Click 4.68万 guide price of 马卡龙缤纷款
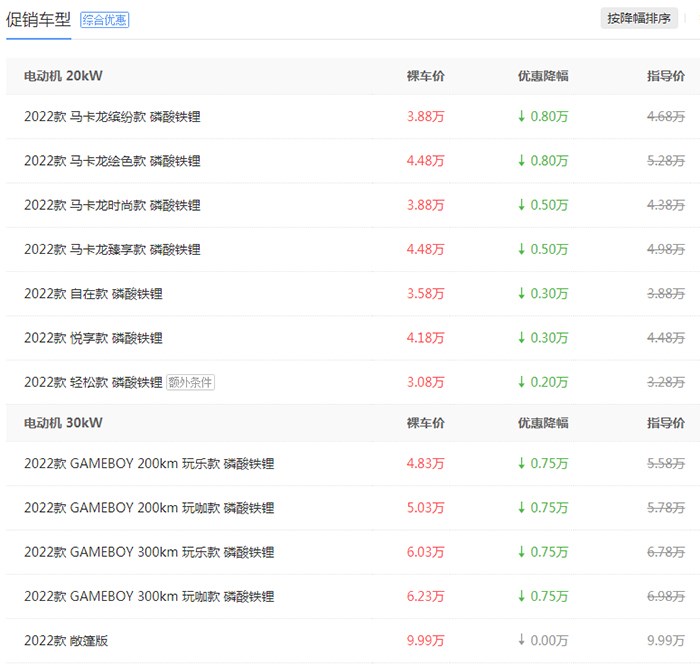Image resolution: width=700 pixels, height=666 pixels. (666, 117)
